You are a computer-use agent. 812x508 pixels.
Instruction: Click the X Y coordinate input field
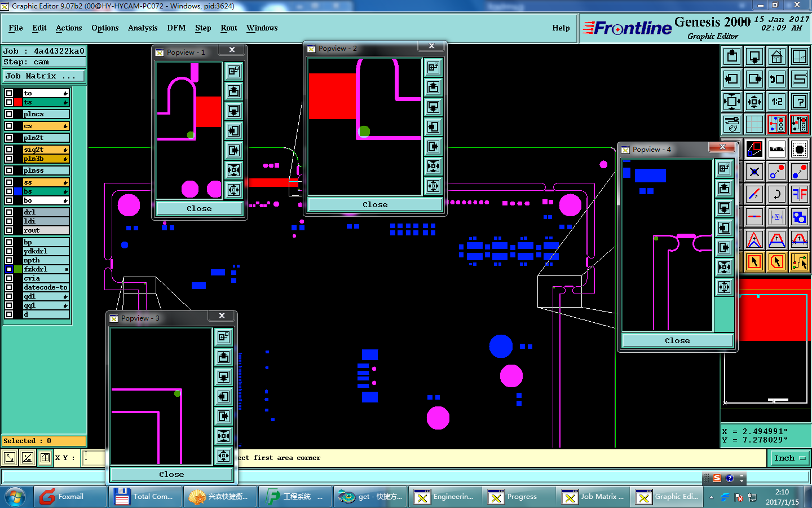click(x=94, y=458)
